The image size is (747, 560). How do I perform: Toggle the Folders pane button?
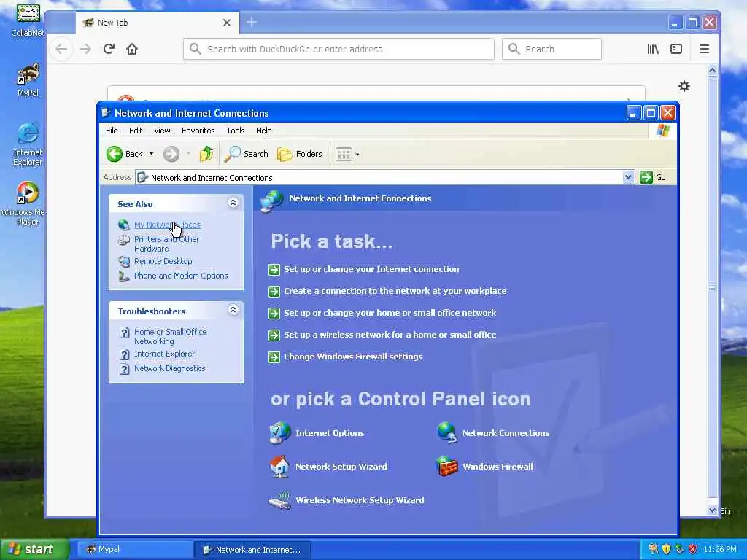300,154
